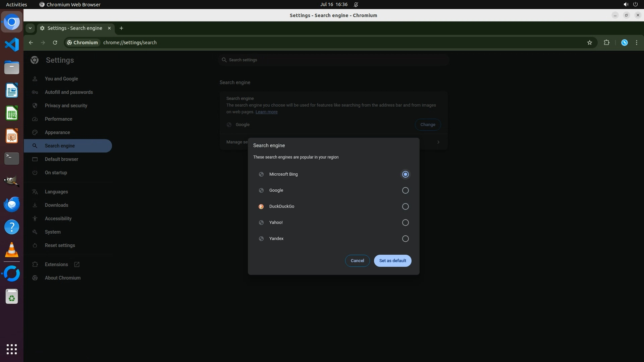Click the profile avatar icon
644x362 pixels.
[x=624, y=43]
